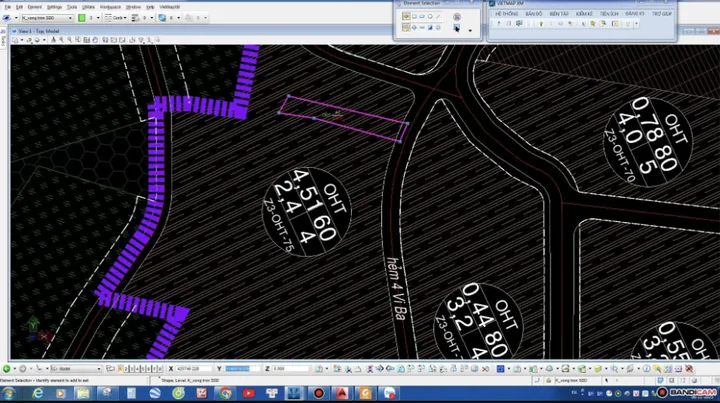Open the line weight dropdown arrow
Viewport: 720px width, 403px height.
(x=152, y=18)
